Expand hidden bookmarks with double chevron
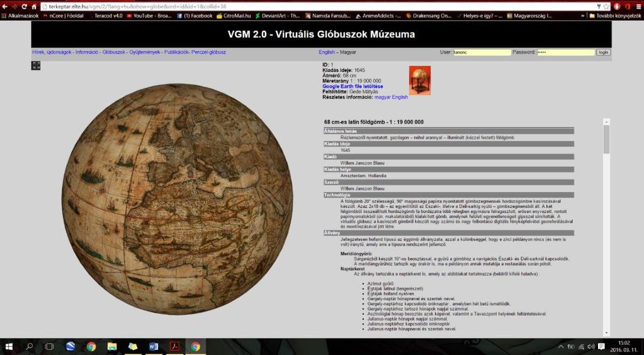Image resolution: width=644 pixels, height=355 pixels. pos(583,16)
